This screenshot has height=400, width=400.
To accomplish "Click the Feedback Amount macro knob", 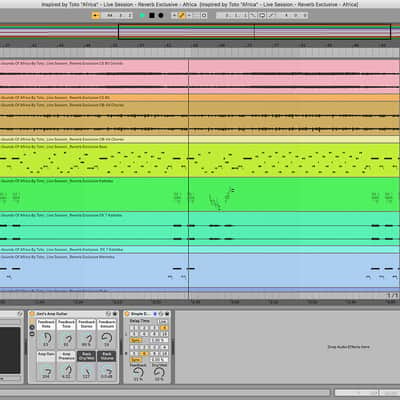I will click(x=107, y=338).
